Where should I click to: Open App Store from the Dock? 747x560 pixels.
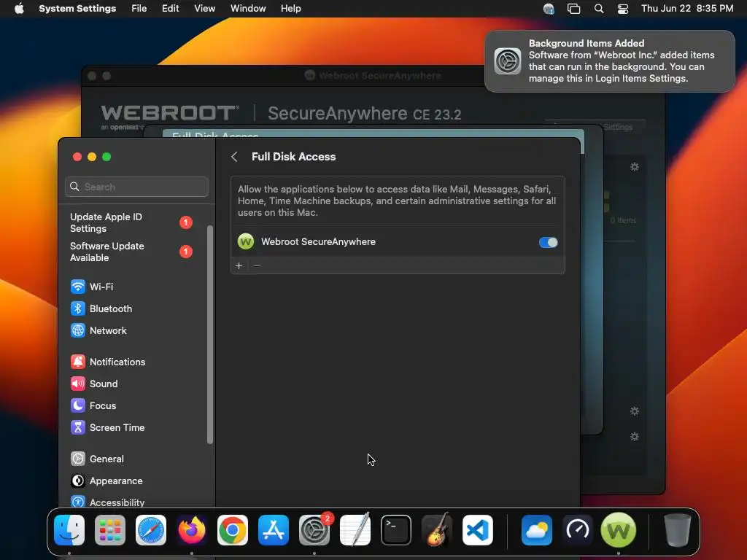coord(274,530)
